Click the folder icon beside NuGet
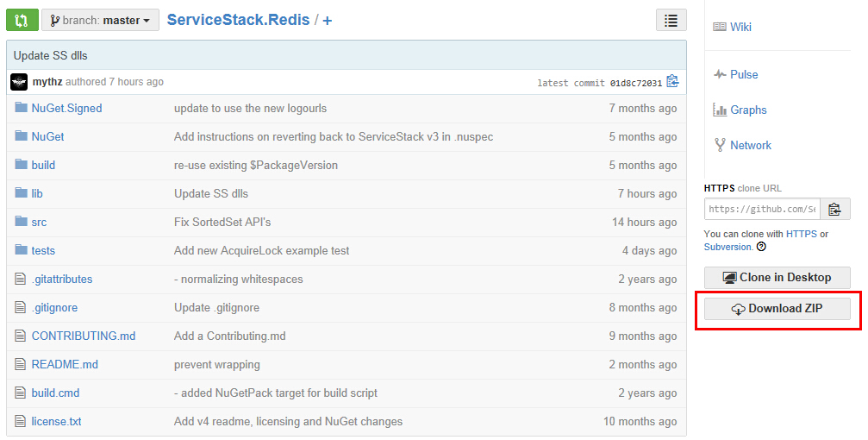The image size is (868, 440). [x=21, y=135]
